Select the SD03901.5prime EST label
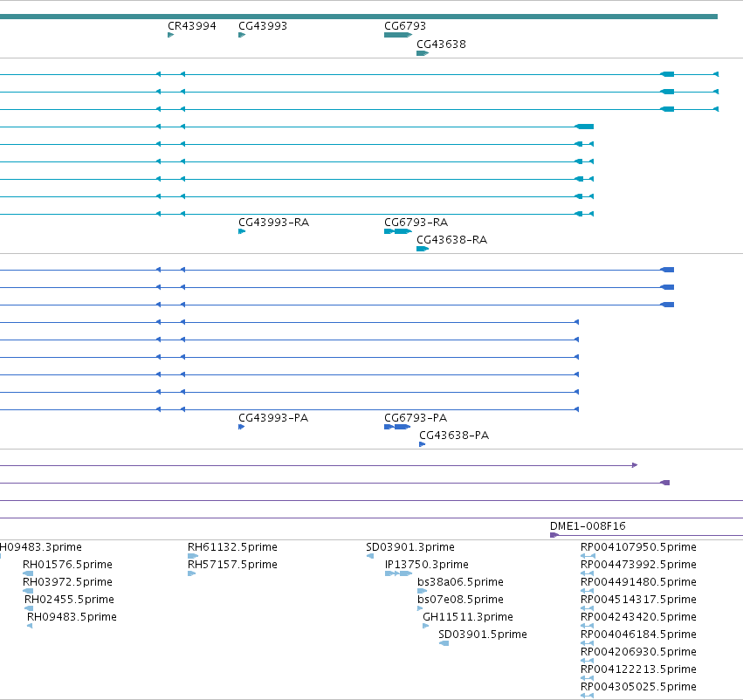 tap(483, 635)
